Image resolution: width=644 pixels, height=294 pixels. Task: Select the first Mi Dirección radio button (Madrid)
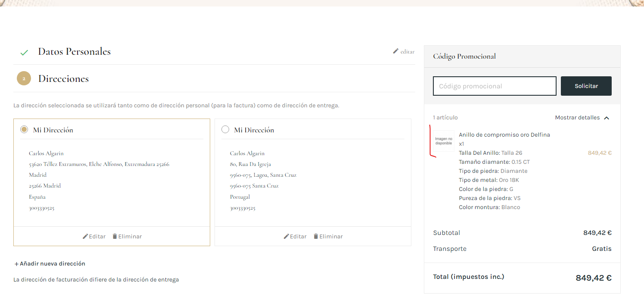click(24, 129)
